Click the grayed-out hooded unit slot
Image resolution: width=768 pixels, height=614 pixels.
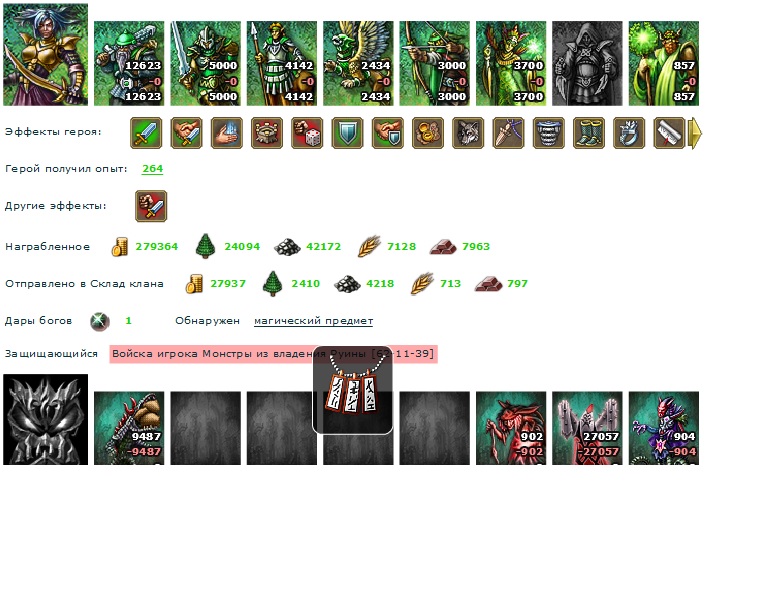pos(587,63)
